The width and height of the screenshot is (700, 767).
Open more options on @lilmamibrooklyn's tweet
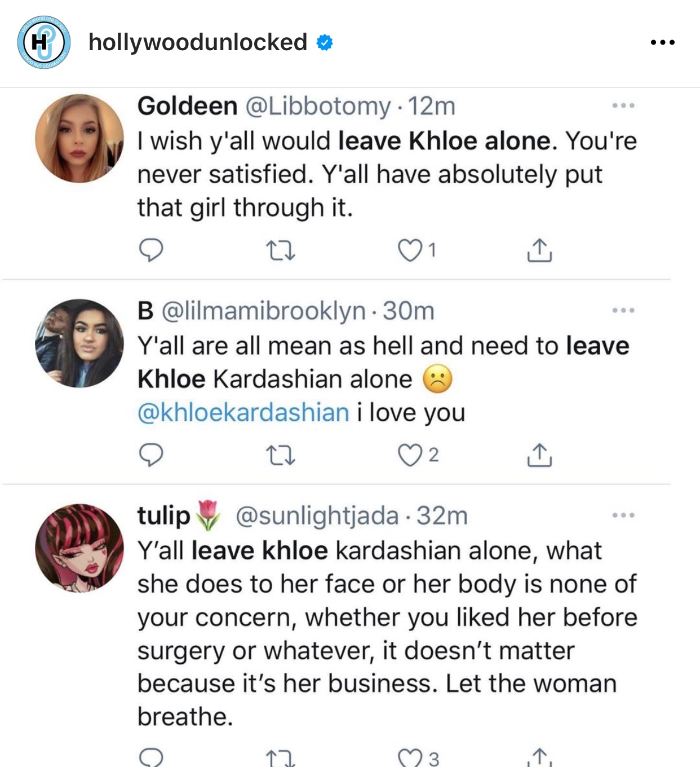(623, 310)
